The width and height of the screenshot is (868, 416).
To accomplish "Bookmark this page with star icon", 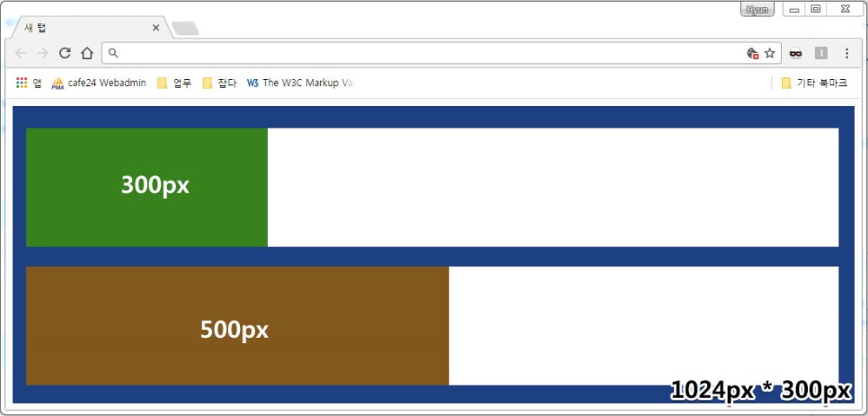I will pyautogui.click(x=769, y=53).
